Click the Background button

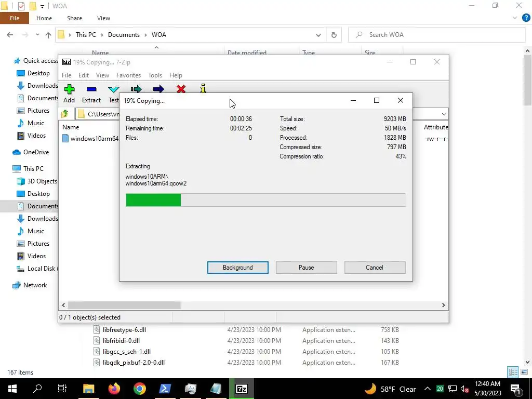pyautogui.click(x=238, y=268)
